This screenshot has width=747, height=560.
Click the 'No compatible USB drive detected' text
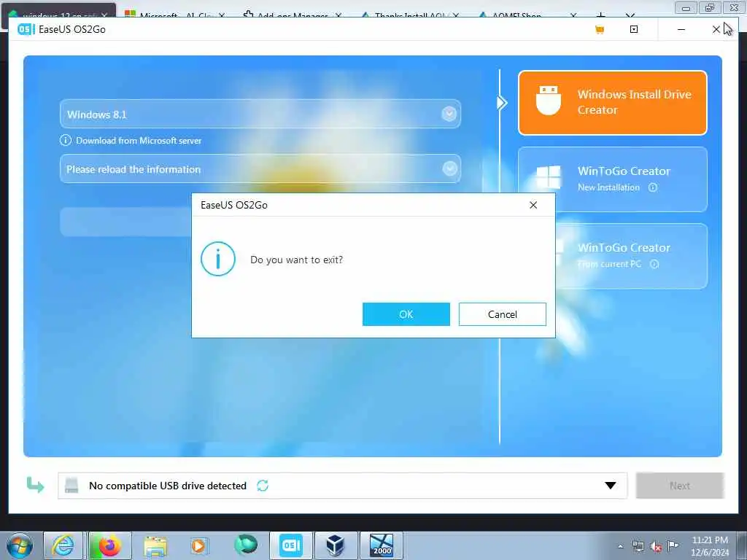tap(168, 486)
